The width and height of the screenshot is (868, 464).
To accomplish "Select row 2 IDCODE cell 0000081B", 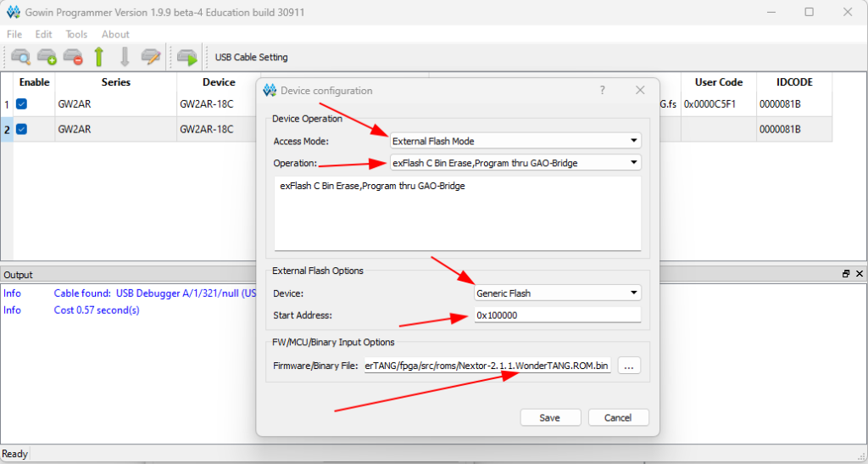I will coord(794,129).
